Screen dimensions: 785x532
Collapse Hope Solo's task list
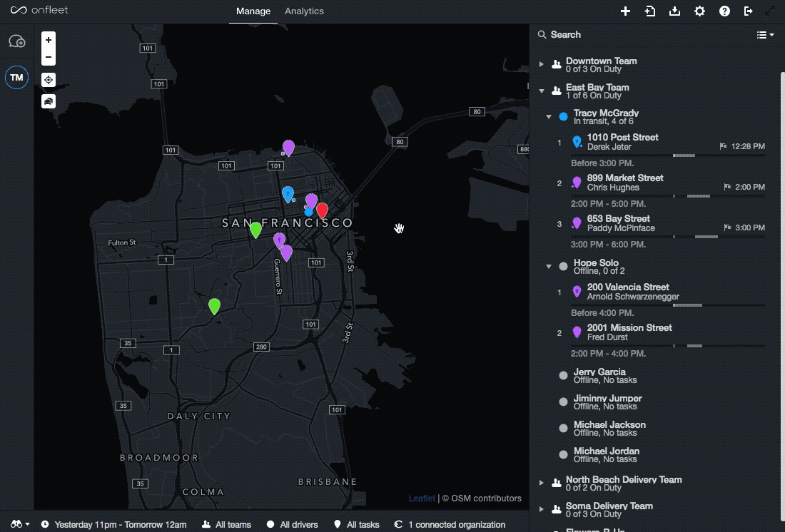549,266
